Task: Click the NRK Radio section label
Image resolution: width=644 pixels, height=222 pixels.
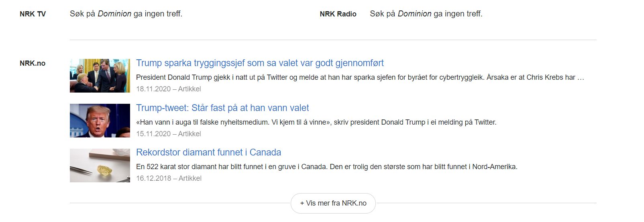Action: click(x=338, y=14)
